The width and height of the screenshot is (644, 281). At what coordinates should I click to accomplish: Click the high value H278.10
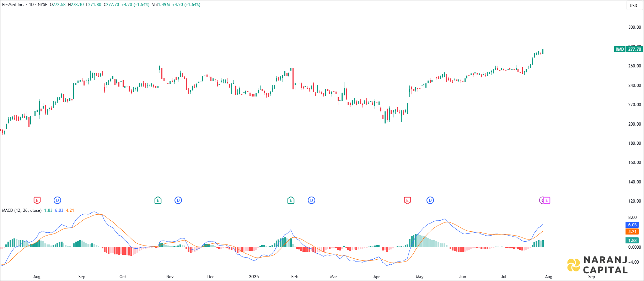tap(76, 5)
